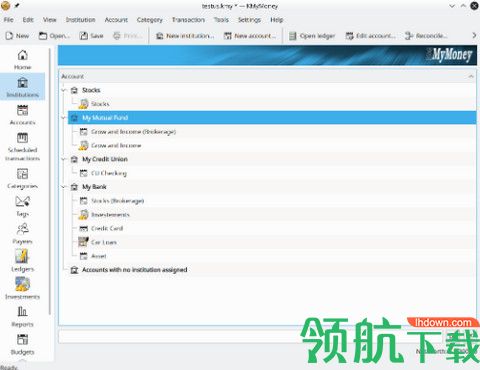Open the Institution menu
This screenshot has width=480, height=370.
tap(80, 20)
